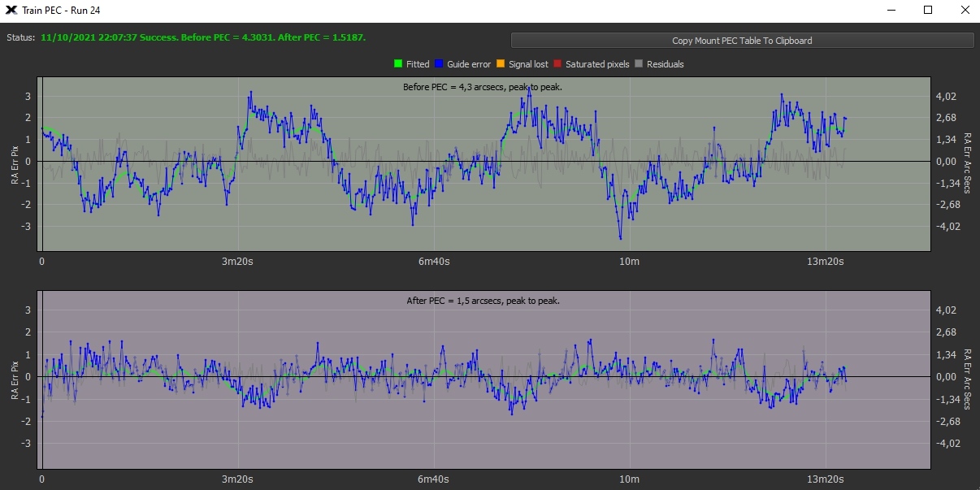This screenshot has width=980, height=490.
Task: Click the 'Status:' label
Action: tap(20, 38)
